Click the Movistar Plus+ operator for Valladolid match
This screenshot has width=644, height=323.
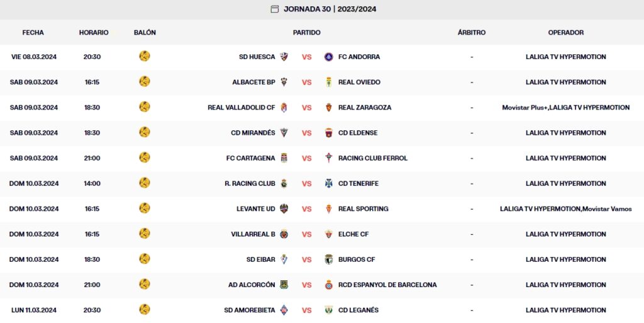coord(525,108)
